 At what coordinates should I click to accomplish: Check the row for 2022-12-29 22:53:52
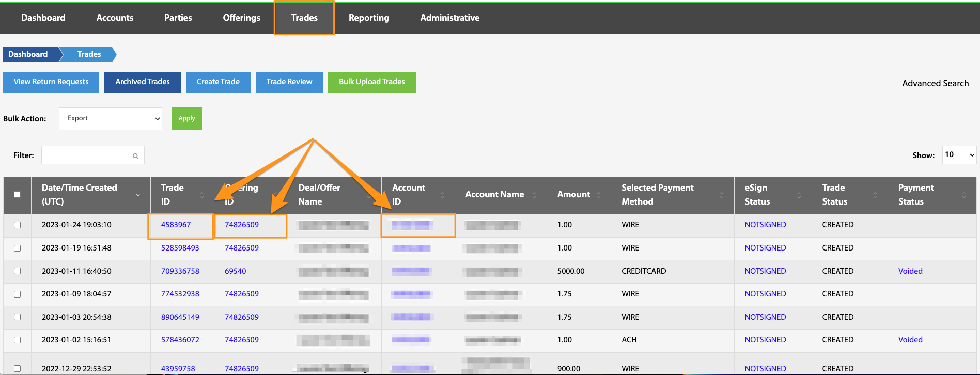point(18,369)
